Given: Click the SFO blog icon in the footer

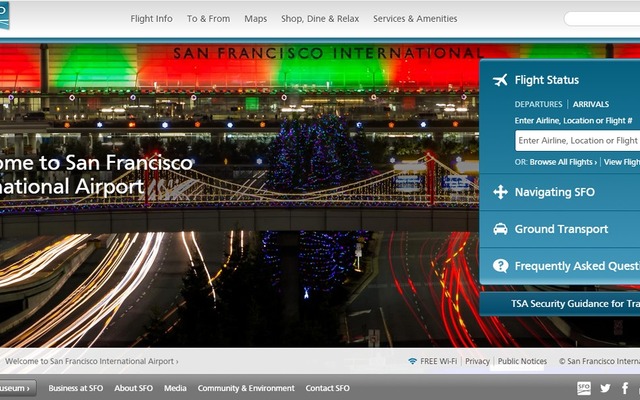Looking at the screenshot, I should click(x=584, y=388).
